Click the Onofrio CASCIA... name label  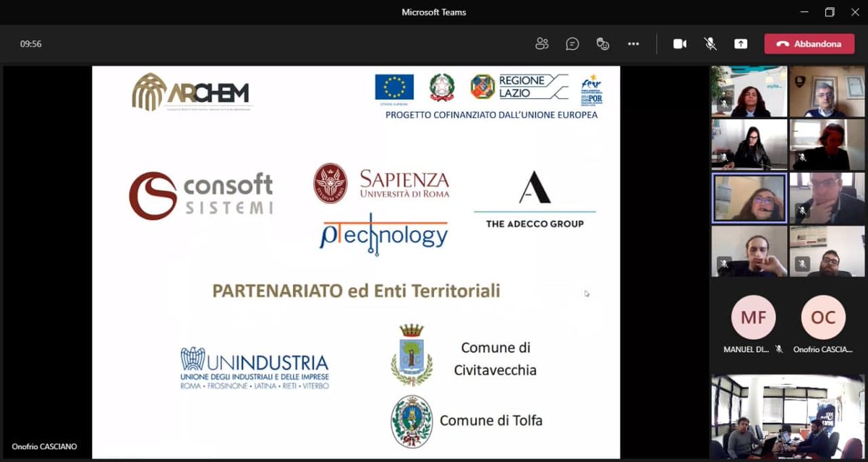tap(823, 349)
